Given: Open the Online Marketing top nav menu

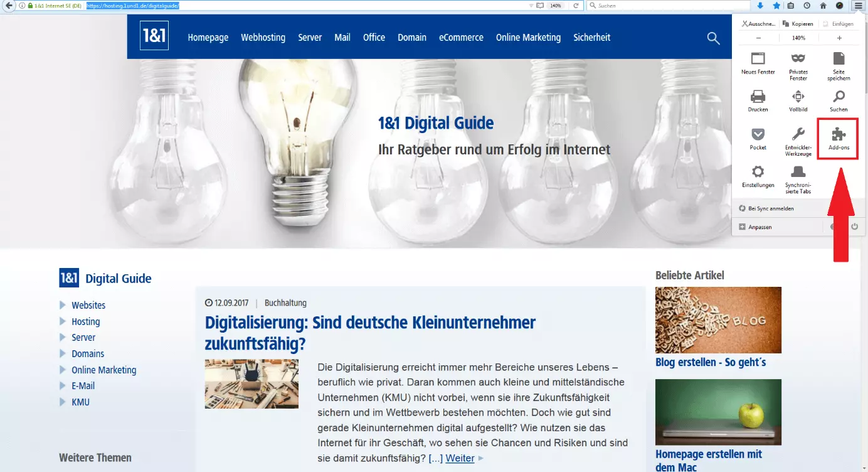Looking at the screenshot, I should [528, 38].
